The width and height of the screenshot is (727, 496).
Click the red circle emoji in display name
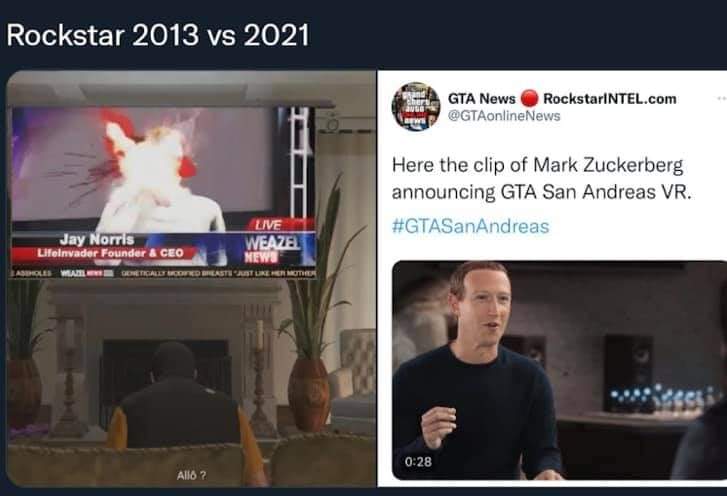(529, 99)
